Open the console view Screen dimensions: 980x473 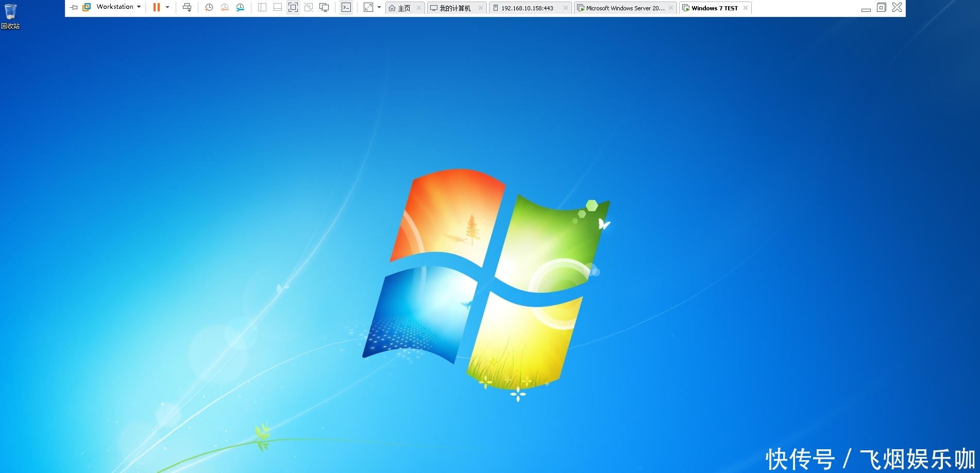pos(346,7)
